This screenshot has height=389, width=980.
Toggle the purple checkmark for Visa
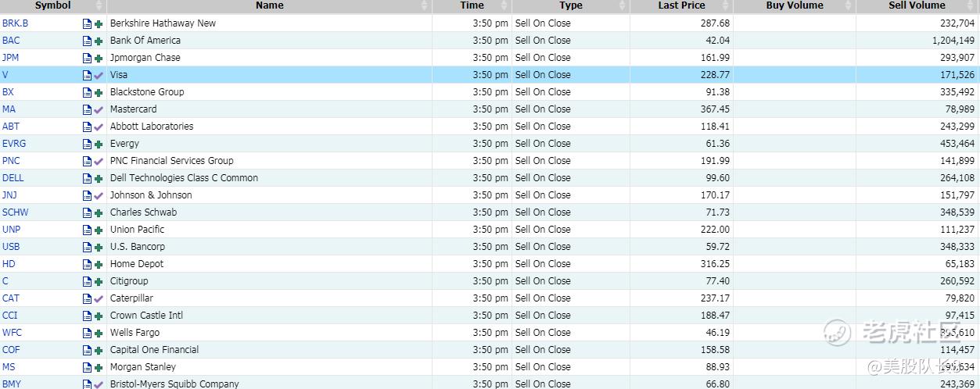(x=99, y=75)
